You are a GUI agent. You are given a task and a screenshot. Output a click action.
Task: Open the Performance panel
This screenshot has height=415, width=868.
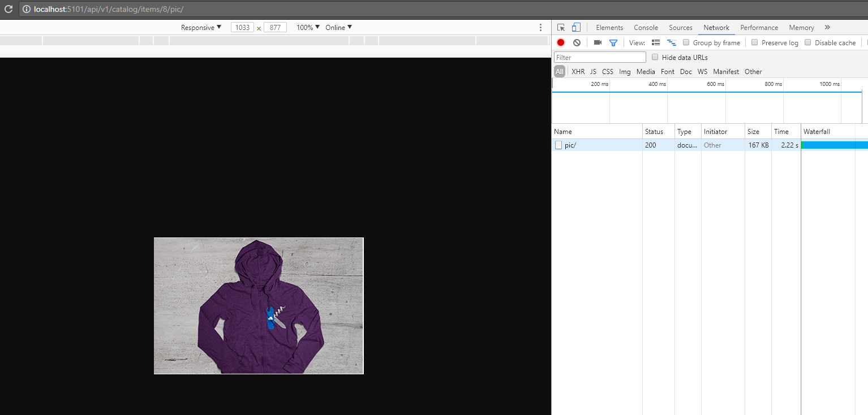[x=759, y=27]
